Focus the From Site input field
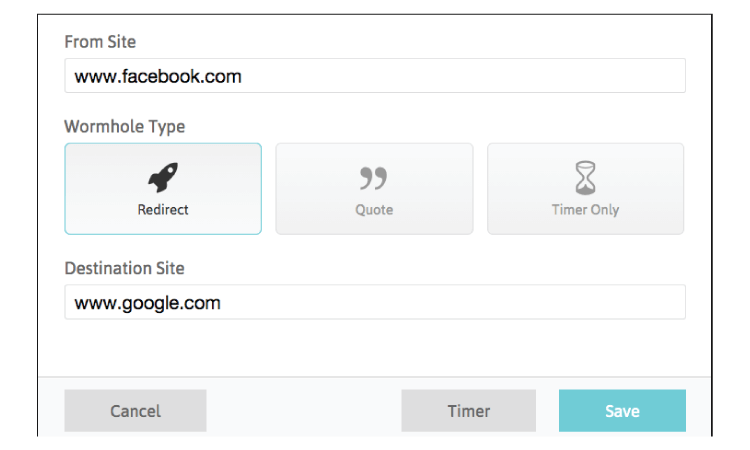The height and width of the screenshot is (450, 750). 375,76
